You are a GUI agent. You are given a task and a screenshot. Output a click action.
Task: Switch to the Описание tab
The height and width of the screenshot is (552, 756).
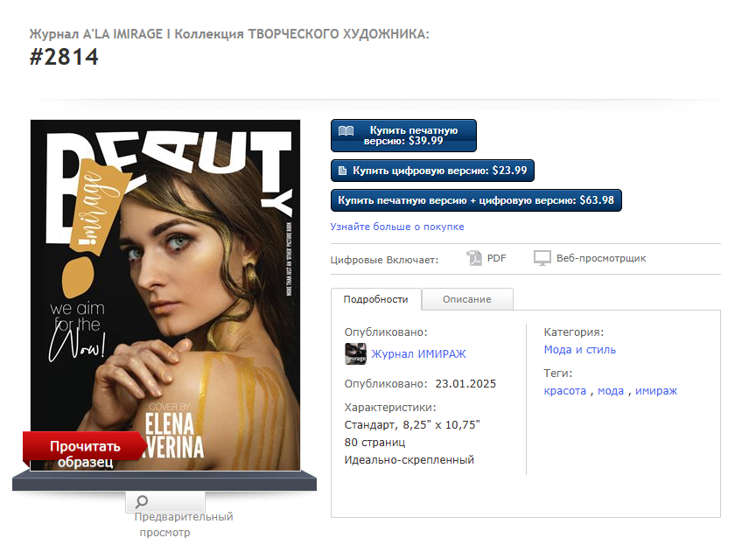467,299
